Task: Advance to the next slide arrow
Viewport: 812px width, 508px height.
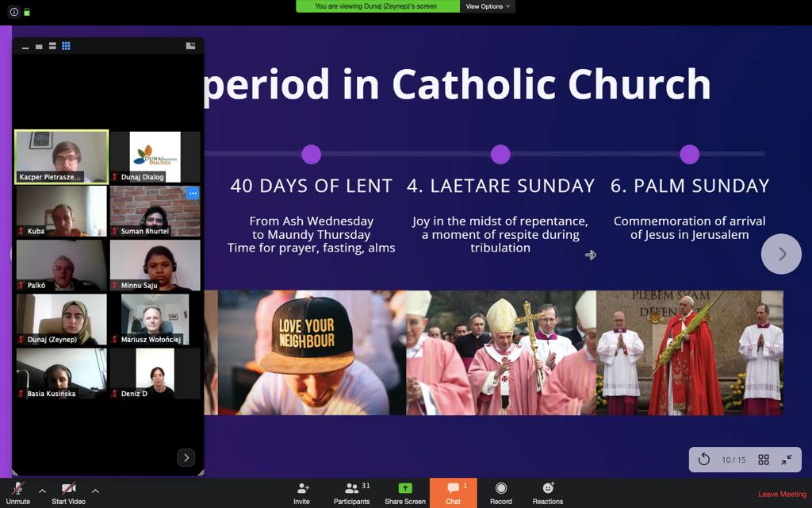Action: tap(781, 254)
